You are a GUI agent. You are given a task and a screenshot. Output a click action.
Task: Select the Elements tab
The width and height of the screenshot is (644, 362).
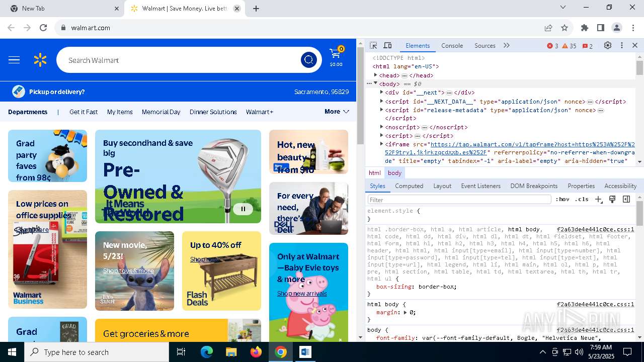pyautogui.click(x=418, y=45)
